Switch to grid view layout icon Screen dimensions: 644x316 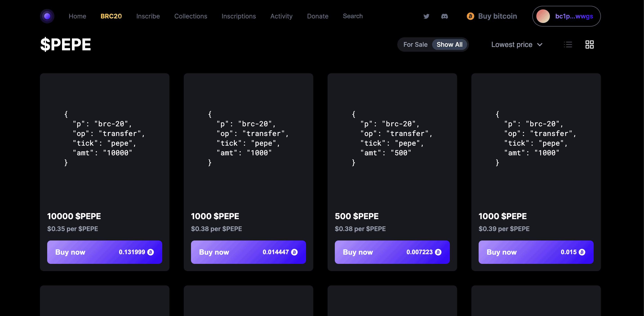(589, 45)
